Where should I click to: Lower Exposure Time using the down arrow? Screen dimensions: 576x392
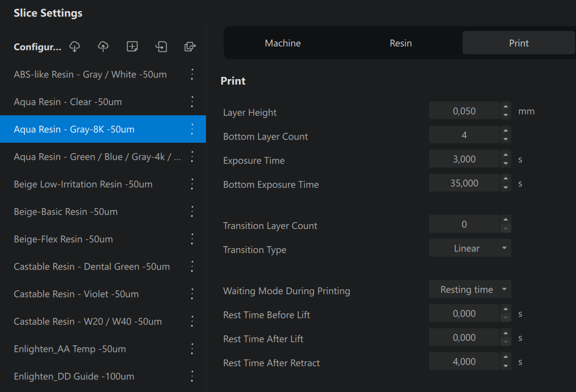tap(506, 164)
